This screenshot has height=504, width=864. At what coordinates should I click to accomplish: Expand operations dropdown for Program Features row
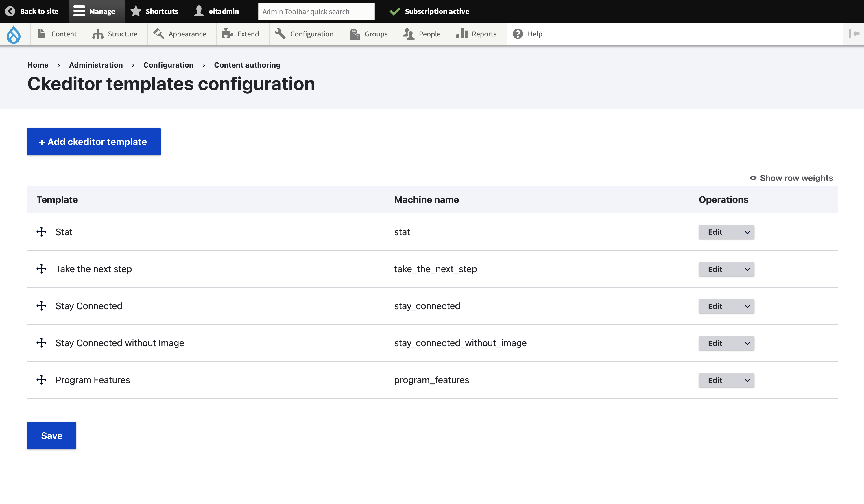coord(747,380)
